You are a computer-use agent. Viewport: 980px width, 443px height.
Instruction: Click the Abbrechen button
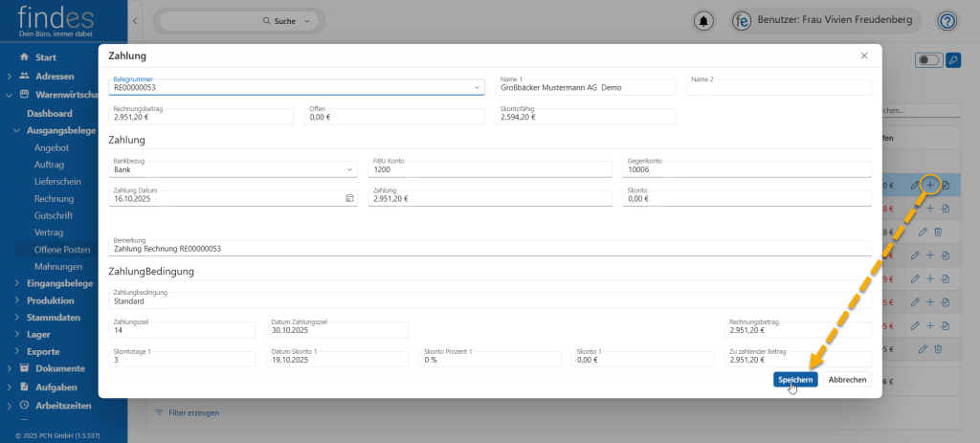(x=847, y=380)
